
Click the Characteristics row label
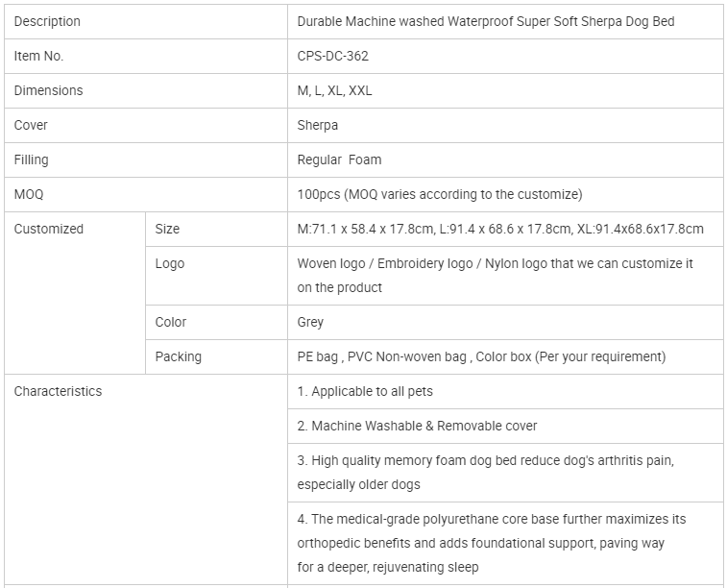(x=58, y=391)
